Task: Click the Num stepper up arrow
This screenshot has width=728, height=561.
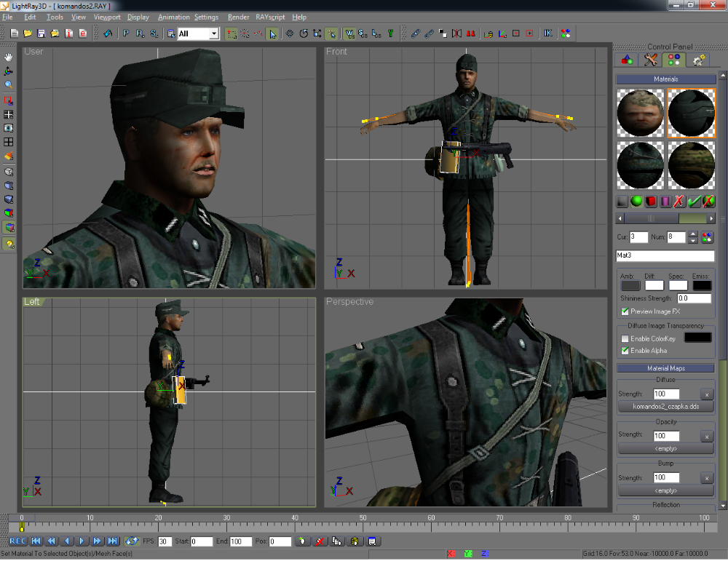Action: pos(693,234)
